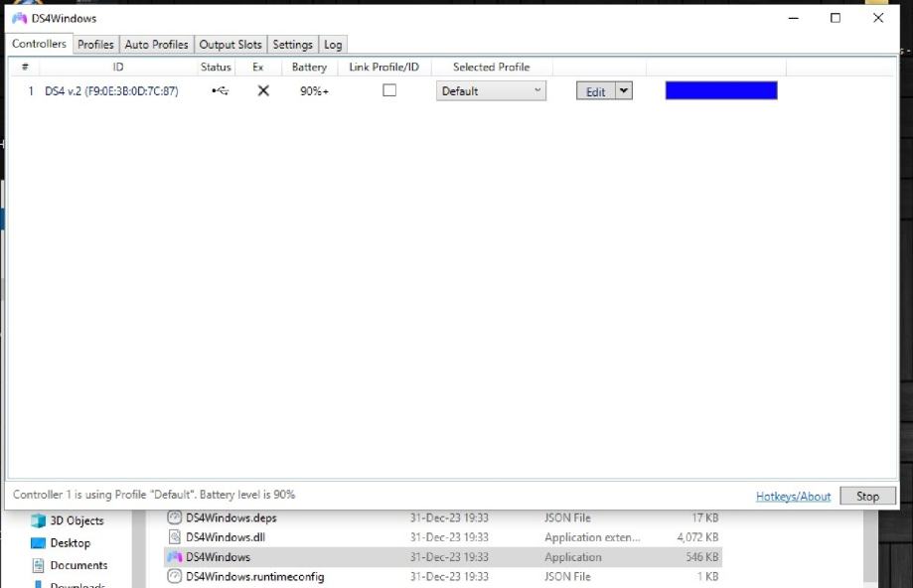Click the DS4Windows title bar icon
913x588 pixels.
20,18
